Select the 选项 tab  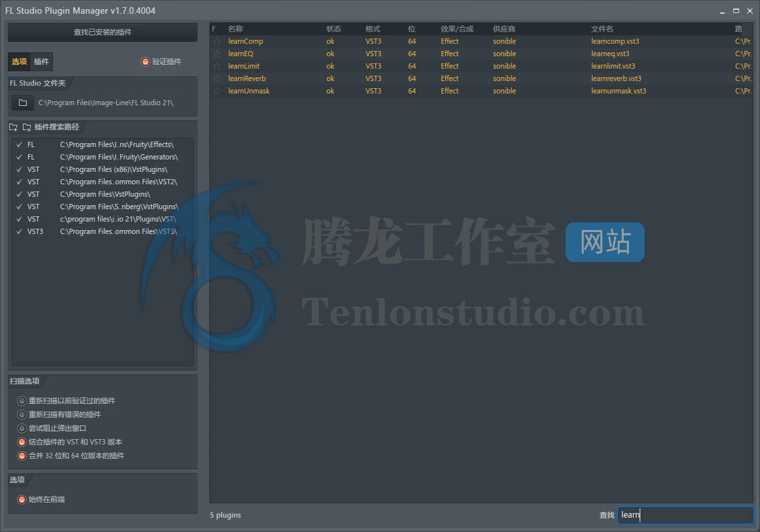coord(18,61)
